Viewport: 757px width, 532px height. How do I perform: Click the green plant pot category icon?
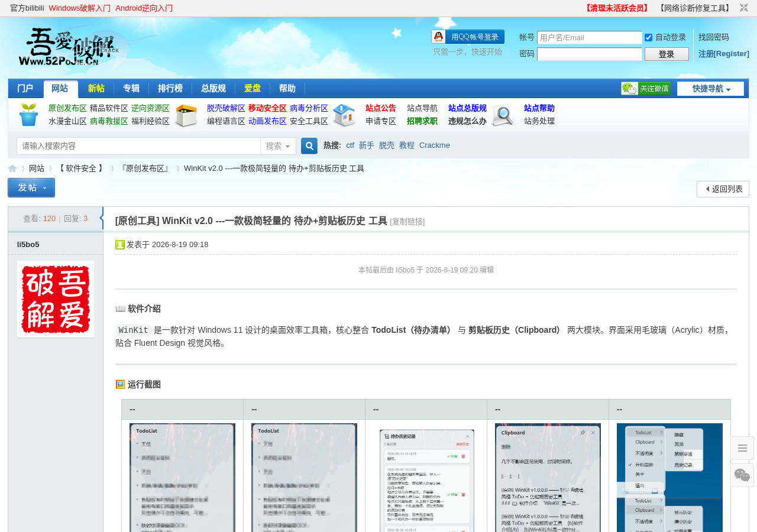tap(28, 115)
